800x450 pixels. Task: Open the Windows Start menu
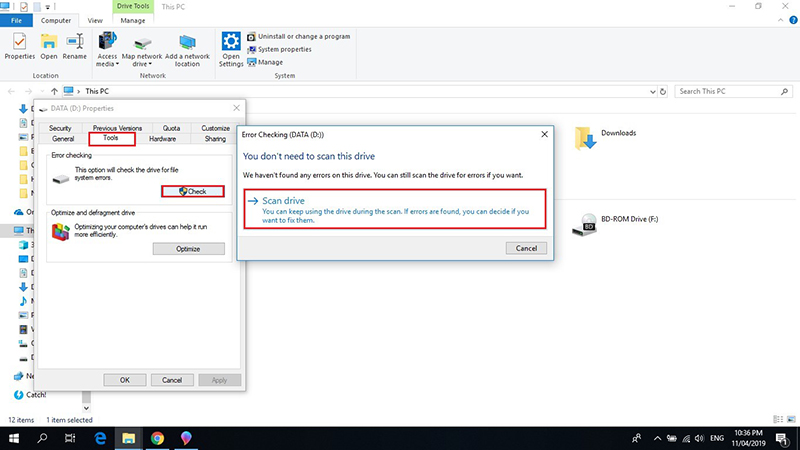tap(14, 438)
